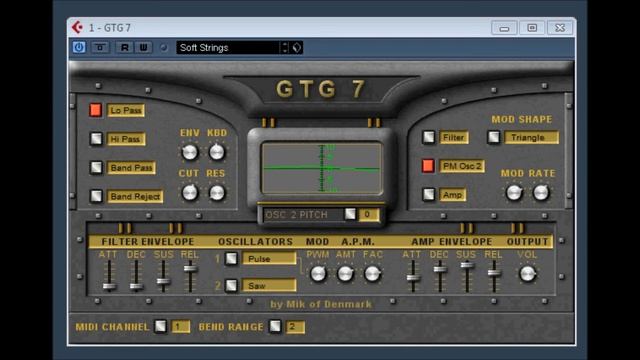
Task: Enable the Lo Pass filter button
Action: click(96, 110)
